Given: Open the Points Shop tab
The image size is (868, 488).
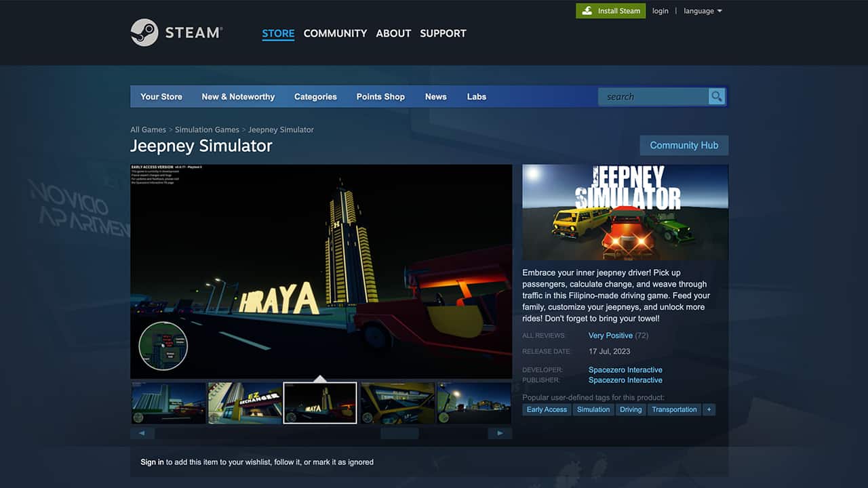Looking at the screenshot, I should [x=380, y=97].
